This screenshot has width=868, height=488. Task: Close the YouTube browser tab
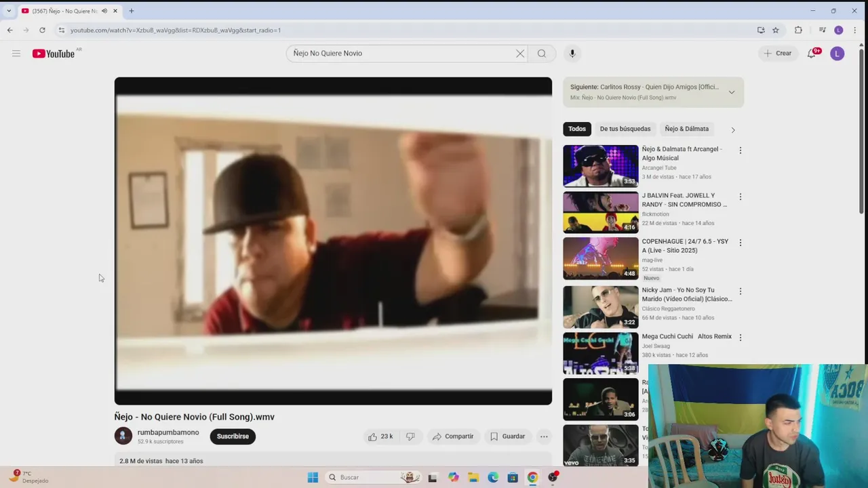(115, 11)
